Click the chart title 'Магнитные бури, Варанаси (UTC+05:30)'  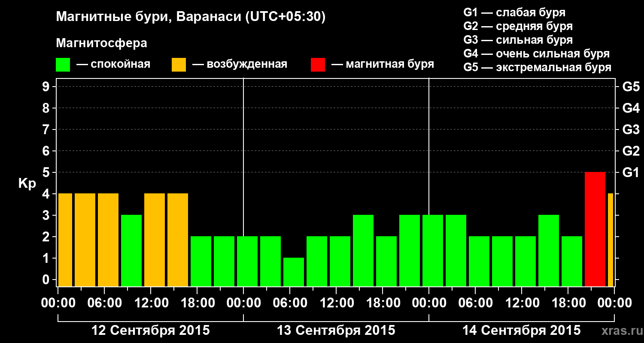point(191,17)
